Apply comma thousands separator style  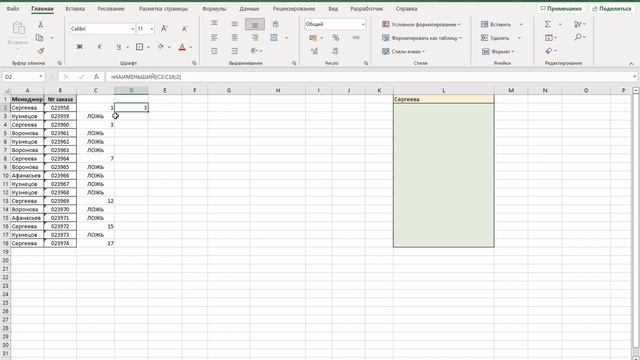(x=356, y=38)
